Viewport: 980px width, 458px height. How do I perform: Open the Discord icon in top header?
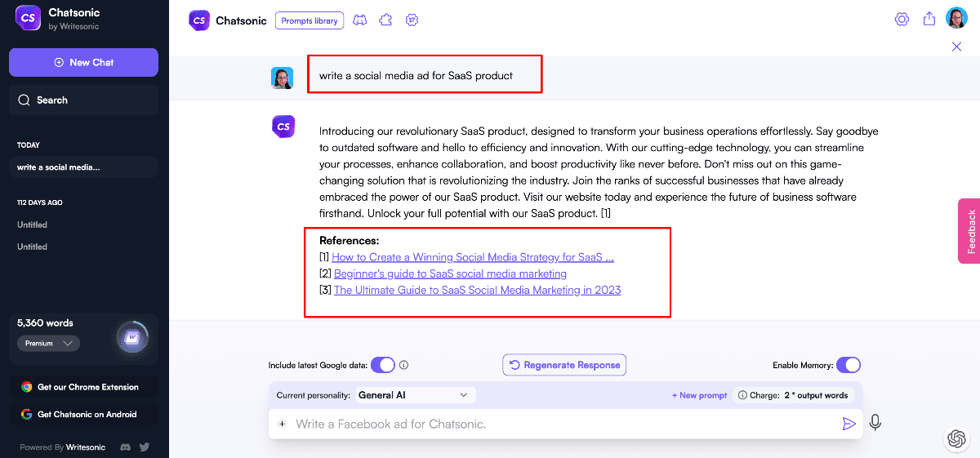pyautogui.click(x=359, y=20)
